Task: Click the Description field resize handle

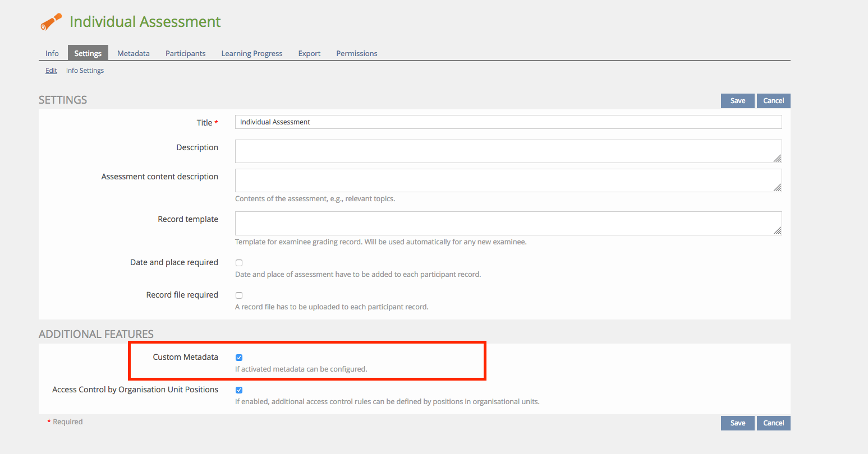Action: pos(777,159)
